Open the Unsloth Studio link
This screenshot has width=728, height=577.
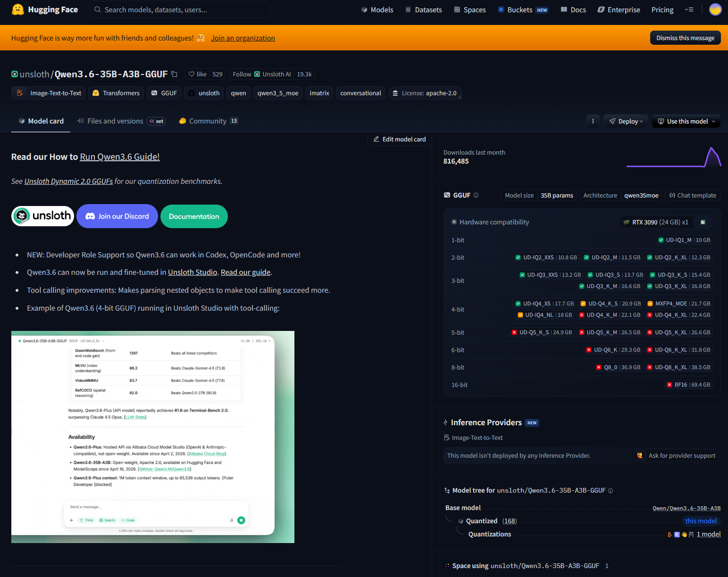click(x=192, y=272)
